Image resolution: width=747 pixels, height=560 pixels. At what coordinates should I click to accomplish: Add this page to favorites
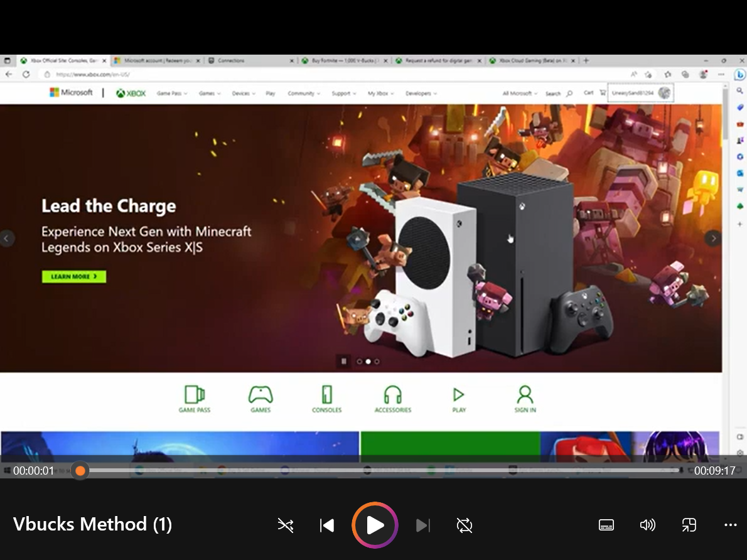[648, 74]
